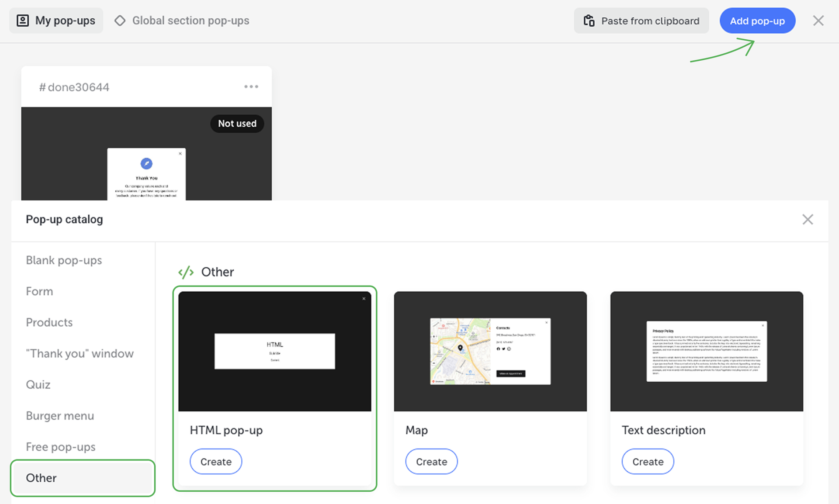Screen dimensions: 839x504
Task: Click the Map pop-up preview thumbnail
Action: pos(490,351)
